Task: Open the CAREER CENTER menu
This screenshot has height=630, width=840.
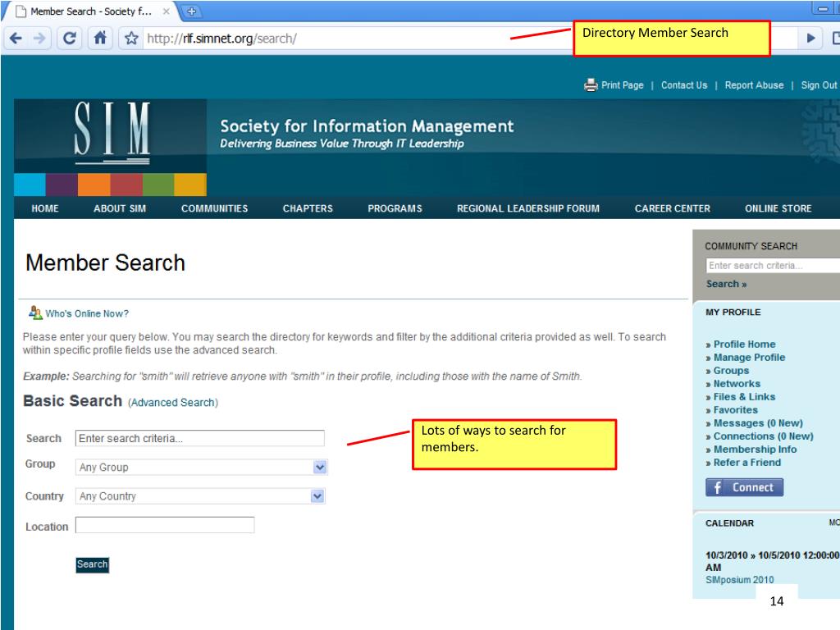Action: click(x=673, y=208)
